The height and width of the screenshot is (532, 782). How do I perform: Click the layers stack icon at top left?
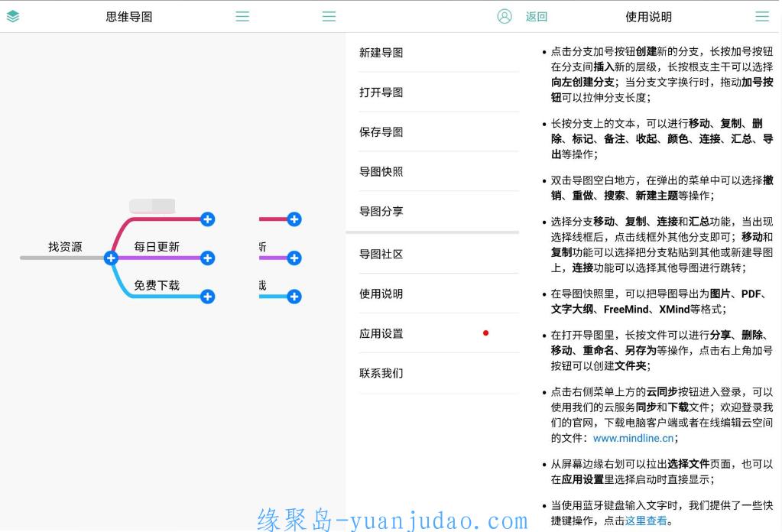click(13, 16)
